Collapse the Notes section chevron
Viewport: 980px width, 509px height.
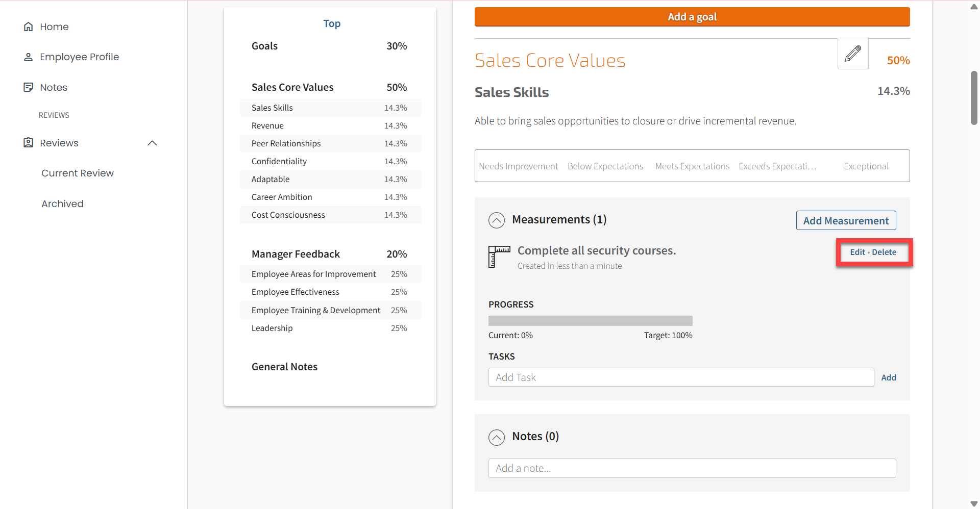click(x=496, y=437)
